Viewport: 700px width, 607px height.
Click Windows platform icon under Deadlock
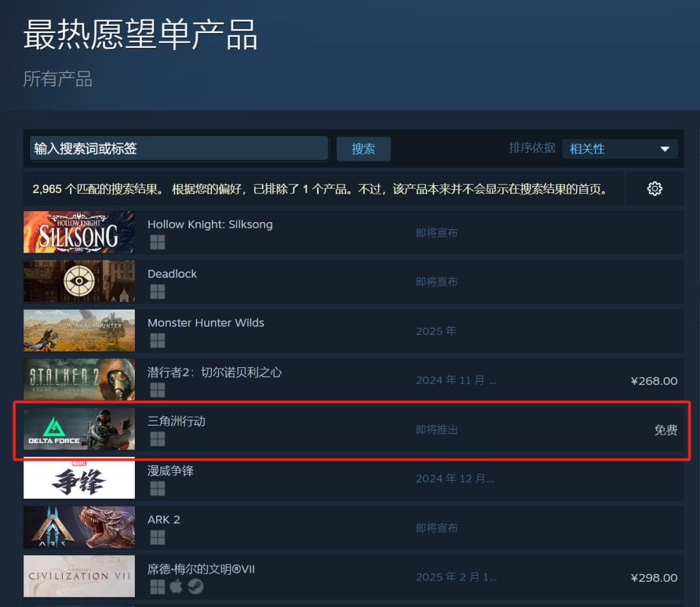157,292
